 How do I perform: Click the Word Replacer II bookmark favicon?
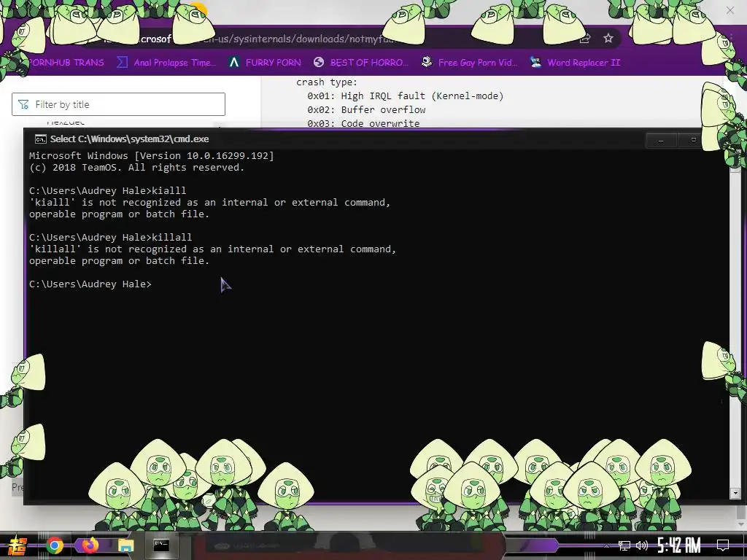(535, 63)
